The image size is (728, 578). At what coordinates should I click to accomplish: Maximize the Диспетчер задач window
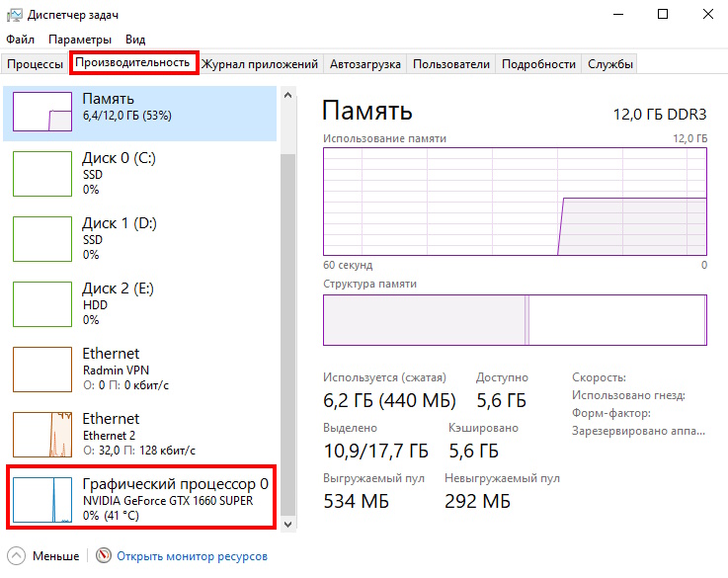click(x=663, y=15)
